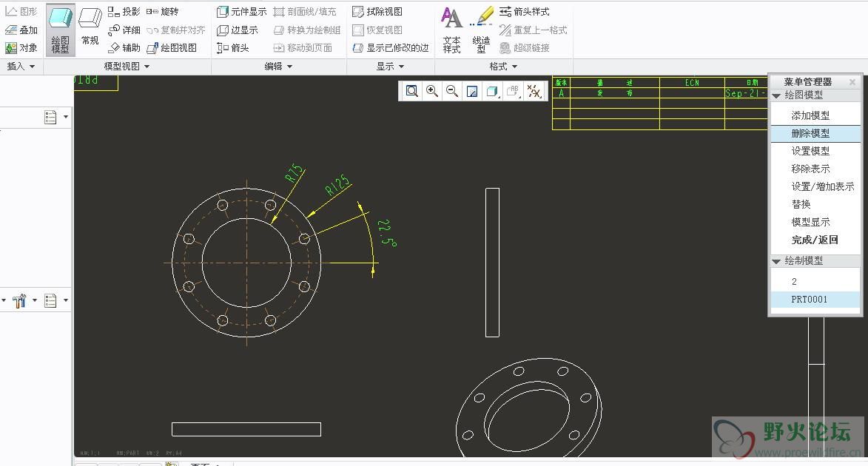868x466 pixels.
Task: Click the ECN header cell in table
Action: pyautogui.click(x=692, y=82)
